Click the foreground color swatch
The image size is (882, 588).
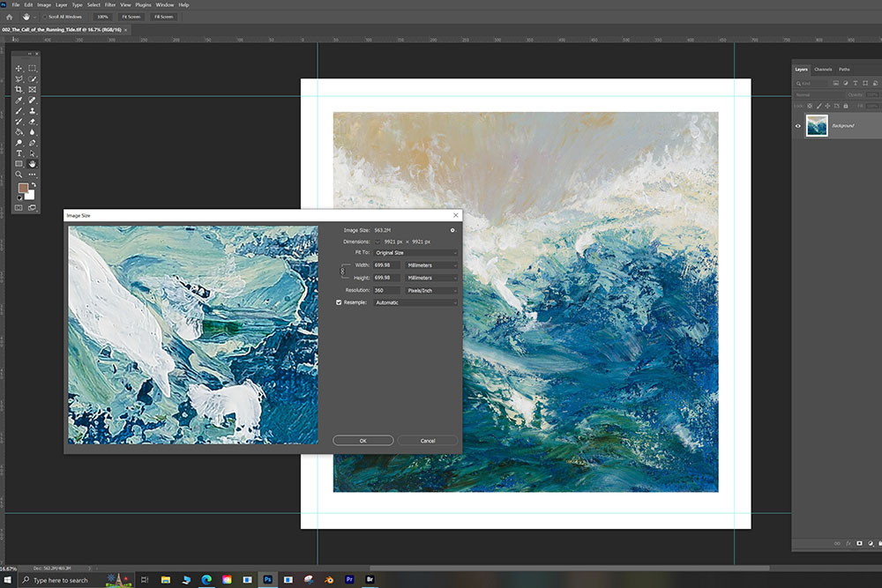click(x=23, y=189)
